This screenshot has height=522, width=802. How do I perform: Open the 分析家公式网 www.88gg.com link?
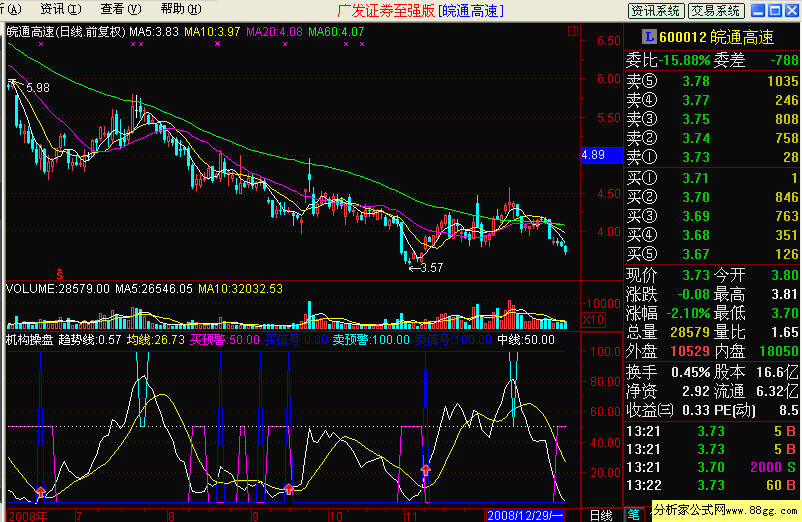pos(726,509)
